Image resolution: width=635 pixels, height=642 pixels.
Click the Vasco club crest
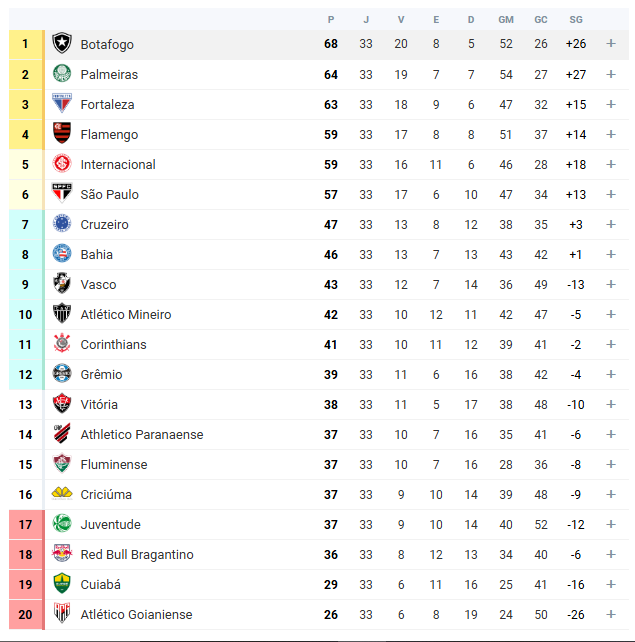point(62,283)
